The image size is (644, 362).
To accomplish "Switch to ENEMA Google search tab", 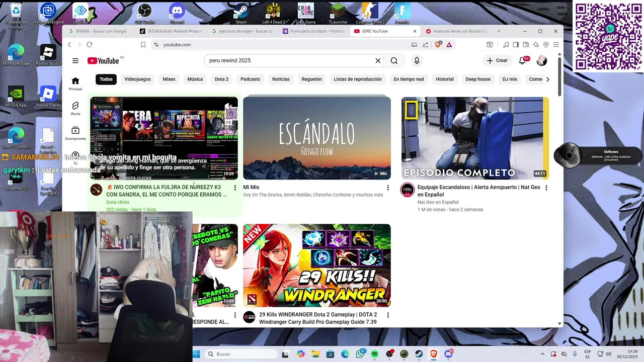I will coord(101,31).
